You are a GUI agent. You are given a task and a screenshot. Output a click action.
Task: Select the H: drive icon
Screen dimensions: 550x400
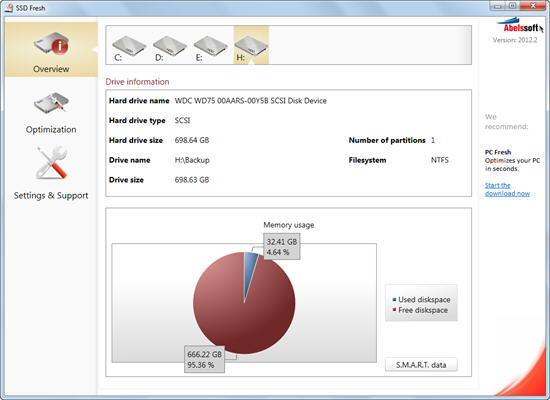(x=251, y=47)
